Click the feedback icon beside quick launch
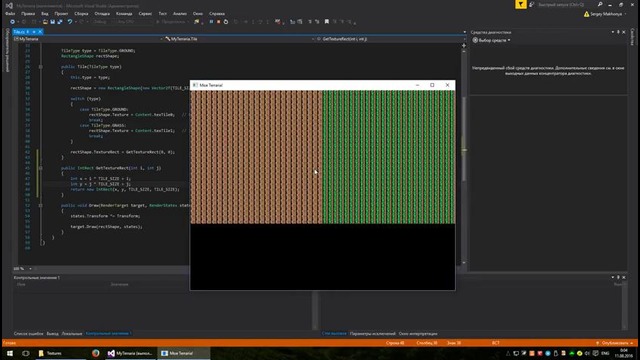640x360 pixels. pos(531,4)
